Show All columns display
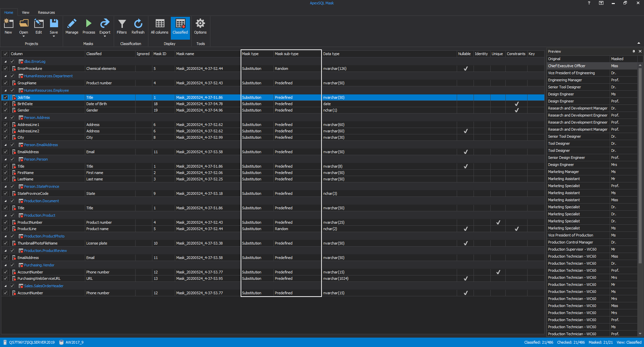Viewport: 644px width, 347px height. click(x=159, y=27)
